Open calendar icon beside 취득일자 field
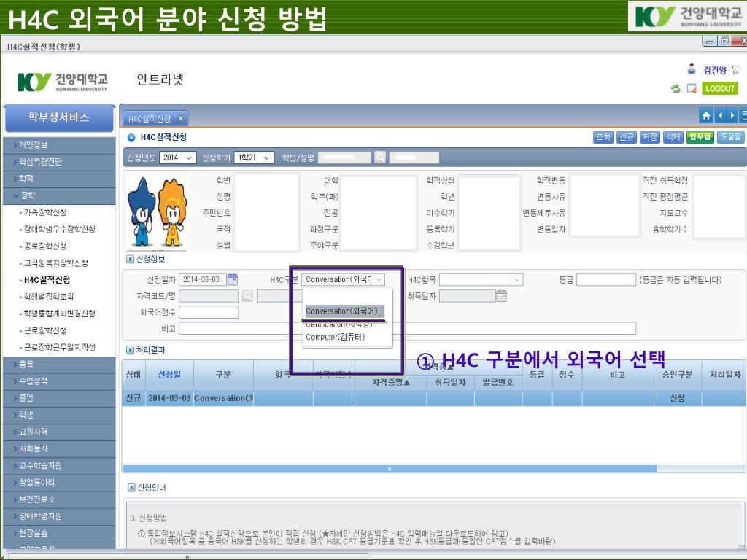 tap(501, 296)
